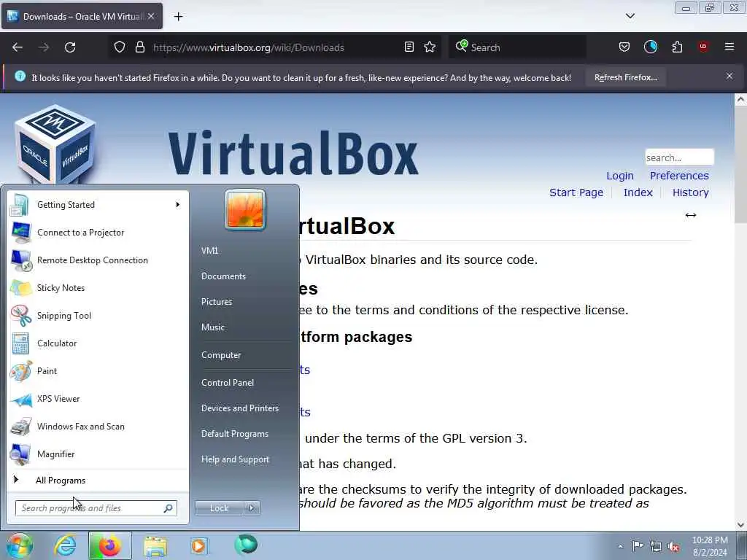Open the Firefox extensions panel
The image size is (747, 560).
tap(677, 47)
